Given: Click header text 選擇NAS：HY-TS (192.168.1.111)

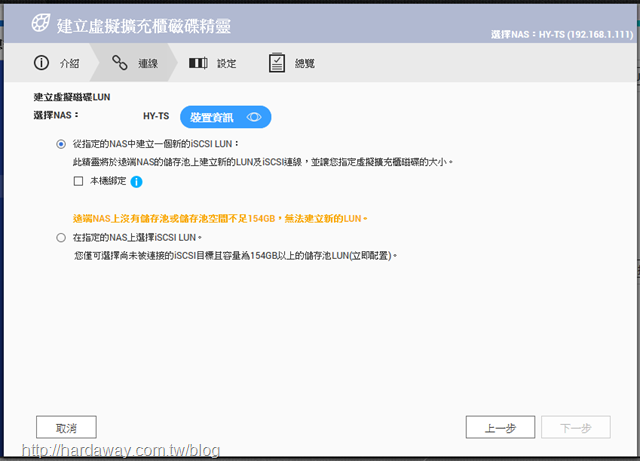Looking at the screenshot, I should coord(562,34).
